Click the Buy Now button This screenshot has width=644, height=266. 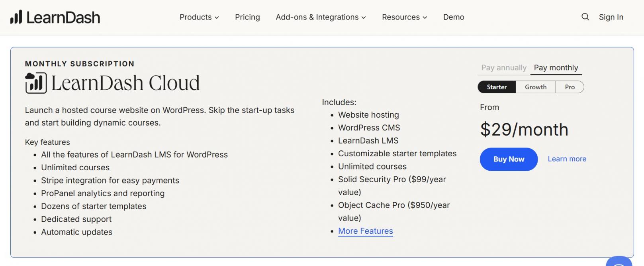pos(509,159)
